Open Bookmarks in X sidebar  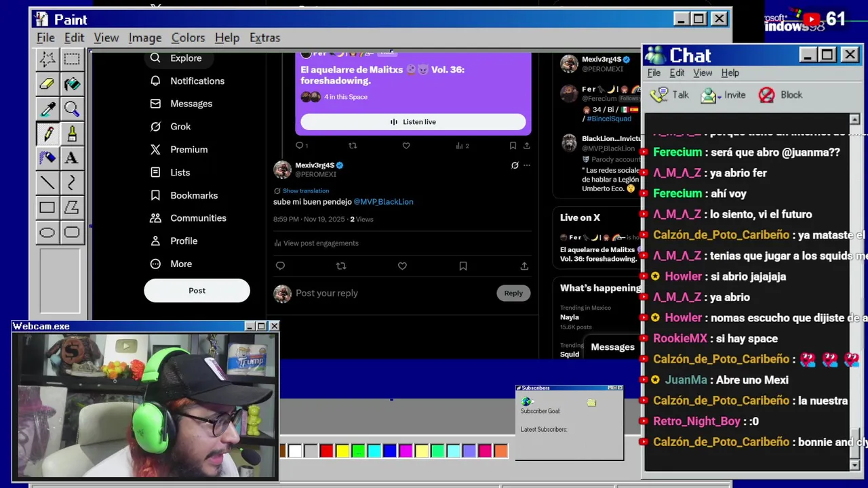pyautogui.click(x=184, y=195)
